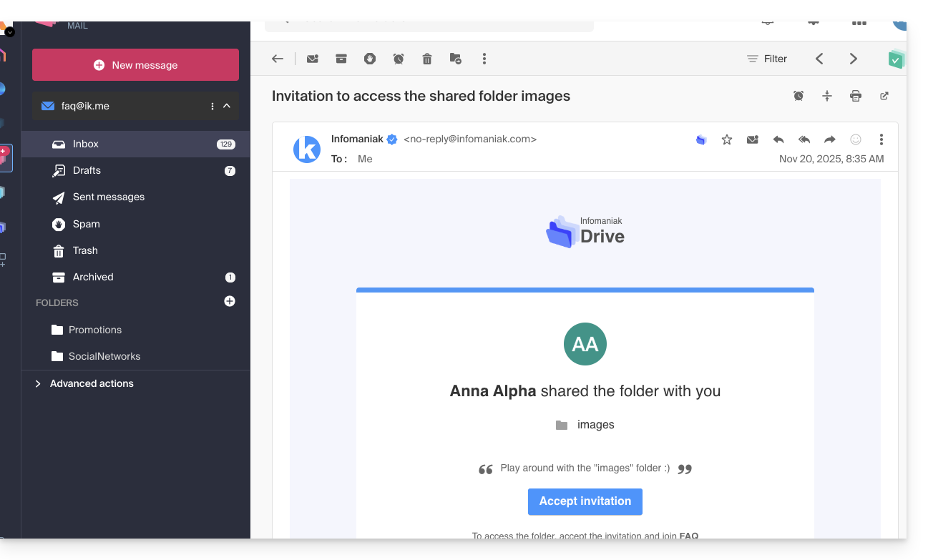
Task: Click the reply arrow in the message header
Action: [778, 140]
